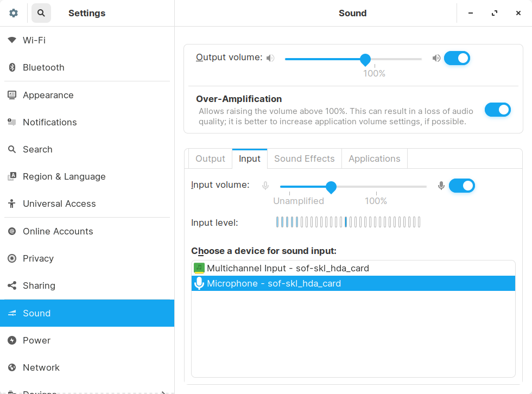
Task: Click the loud speaker icon beside output slider
Action: [436, 58]
